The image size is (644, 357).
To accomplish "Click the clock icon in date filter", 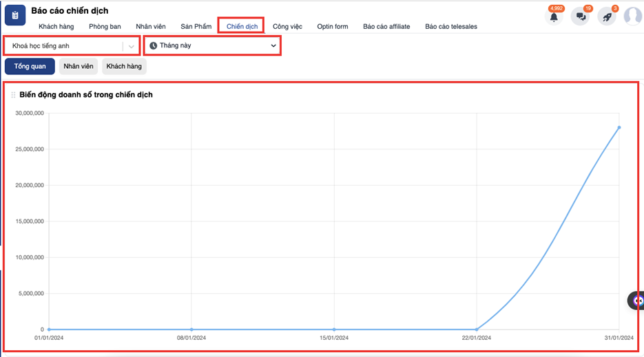I will pyautogui.click(x=154, y=45).
